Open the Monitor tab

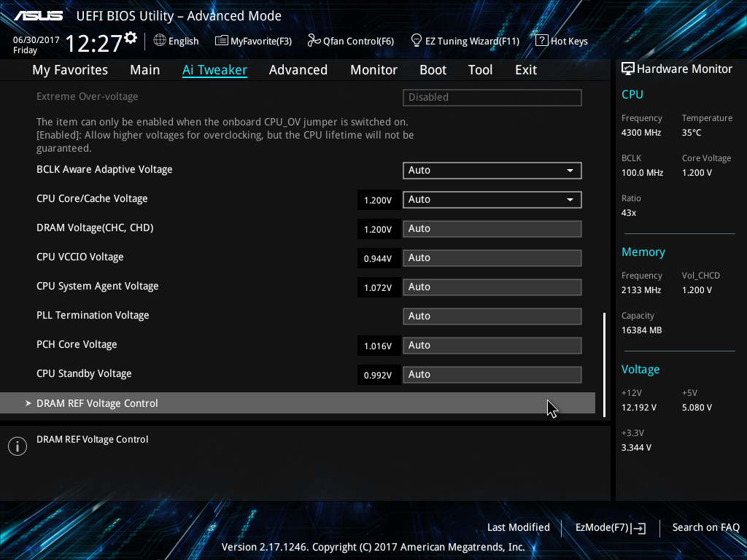coord(374,70)
